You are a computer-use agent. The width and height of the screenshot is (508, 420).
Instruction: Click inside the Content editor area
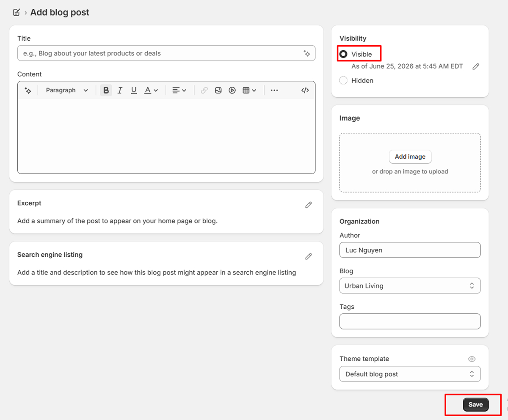(166, 136)
